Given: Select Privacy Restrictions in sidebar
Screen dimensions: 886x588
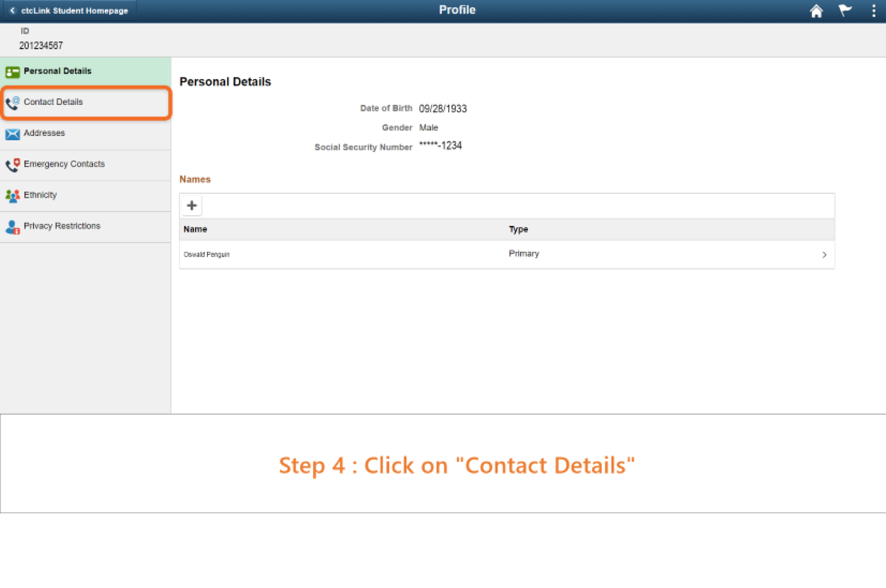Looking at the screenshot, I should (x=62, y=226).
